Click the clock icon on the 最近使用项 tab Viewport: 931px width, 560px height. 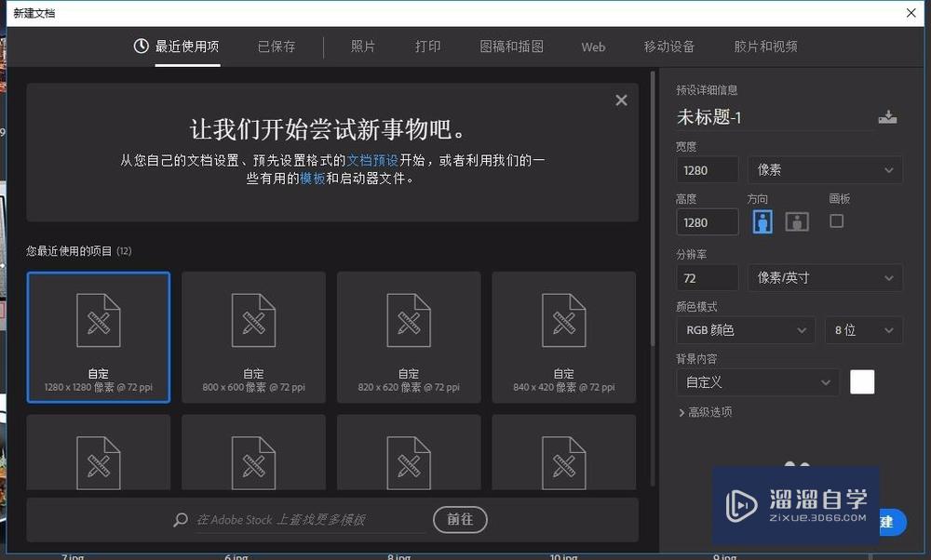[x=141, y=46]
